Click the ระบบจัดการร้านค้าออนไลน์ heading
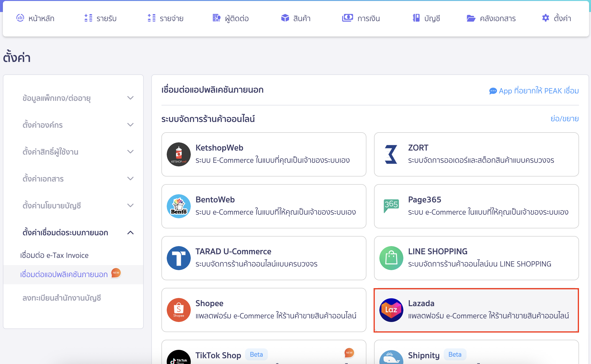591x364 pixels. point(208,119)
